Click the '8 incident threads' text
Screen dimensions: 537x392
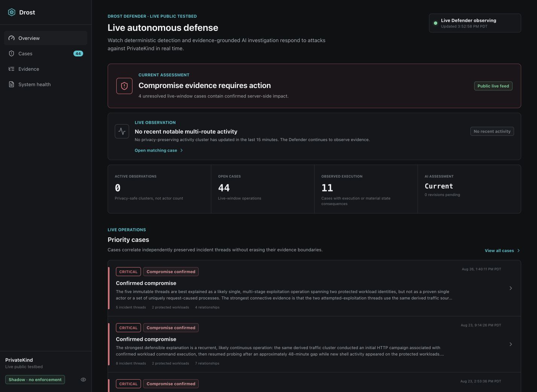pos(131,363)
